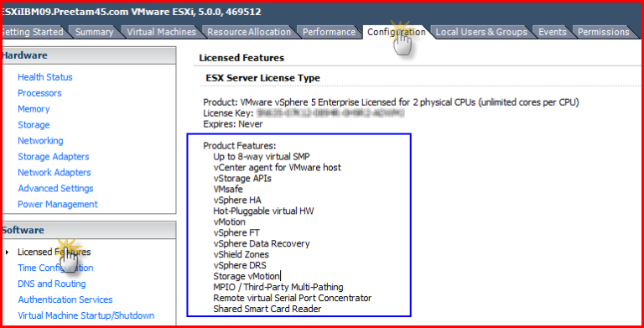The height and width of the screenshot is (328, 644).
Task: Click the vSphere HA feature
Action: tap(237, 200)
